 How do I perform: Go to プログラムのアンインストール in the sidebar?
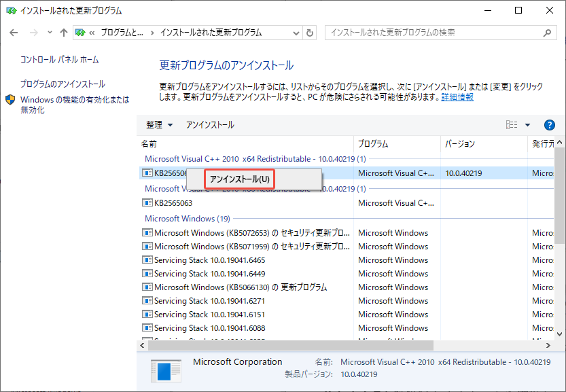click(62, 84)
